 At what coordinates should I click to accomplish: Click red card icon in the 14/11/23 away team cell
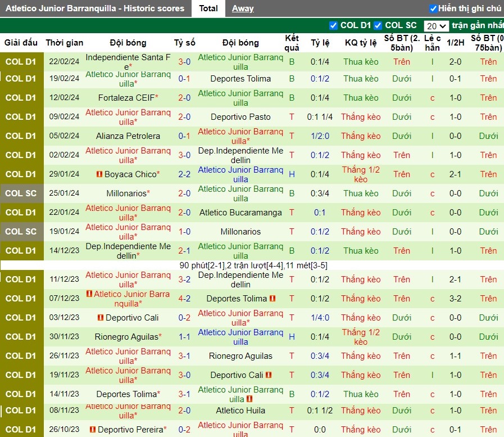[x=249, y=399]
